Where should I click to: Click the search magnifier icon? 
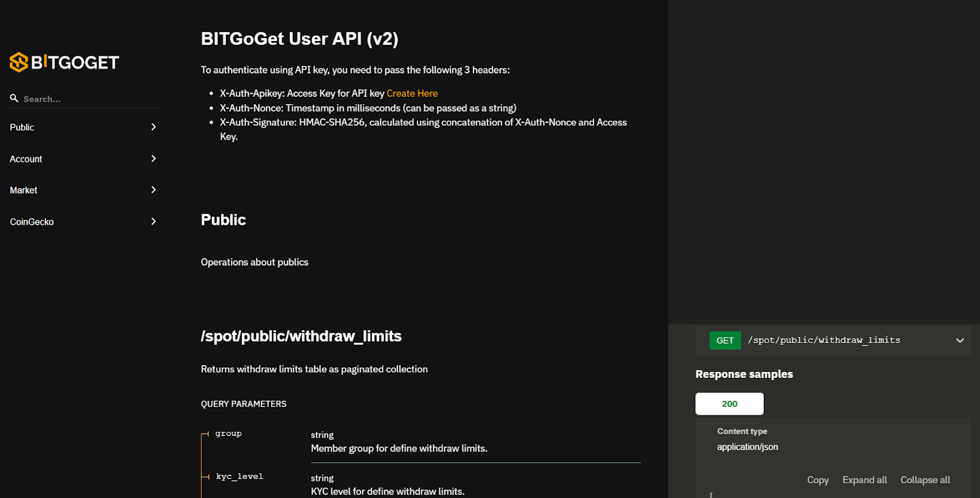[x=14, y=98]
